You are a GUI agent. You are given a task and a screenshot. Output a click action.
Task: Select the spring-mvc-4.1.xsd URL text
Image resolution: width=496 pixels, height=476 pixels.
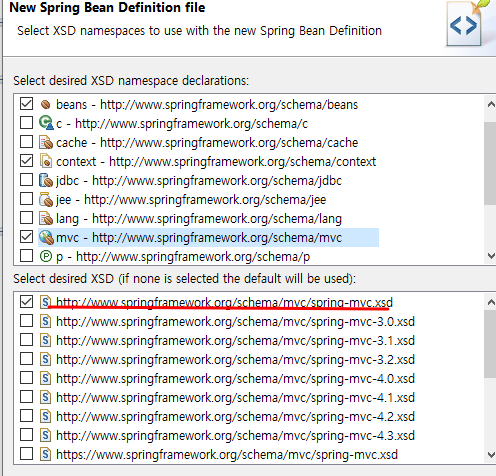point(235,398)
